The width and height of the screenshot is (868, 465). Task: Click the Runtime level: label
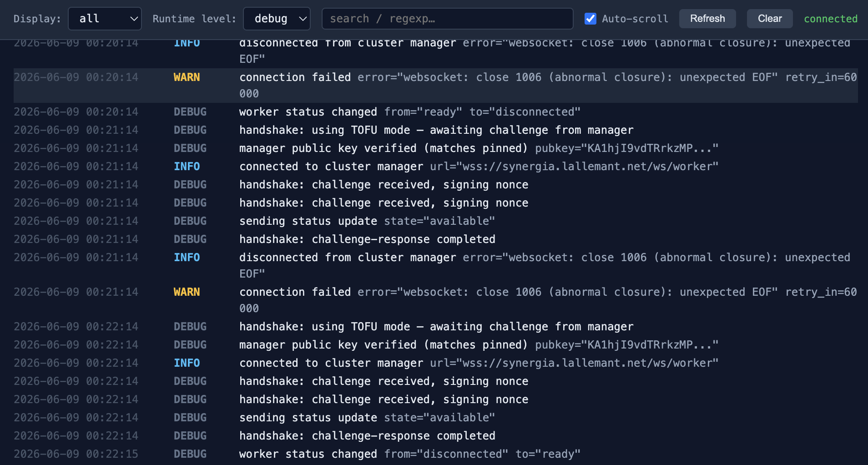(x=194, y=19)
